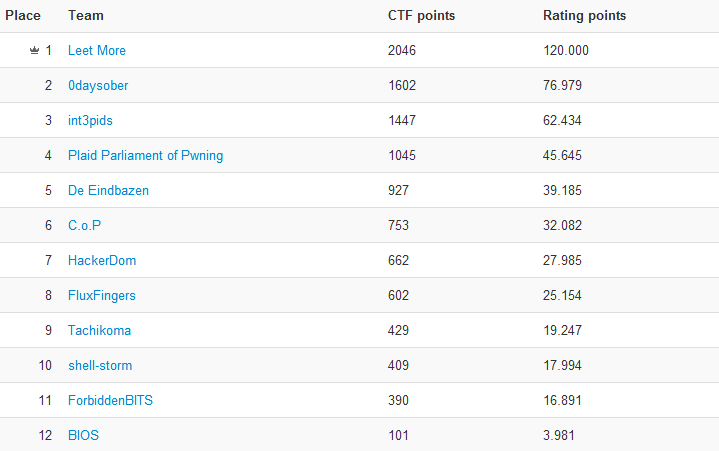The width and height of the screenshot is (719, 451).
Task: Click the 2046 CTF points cell
Action: coord(402,50)
